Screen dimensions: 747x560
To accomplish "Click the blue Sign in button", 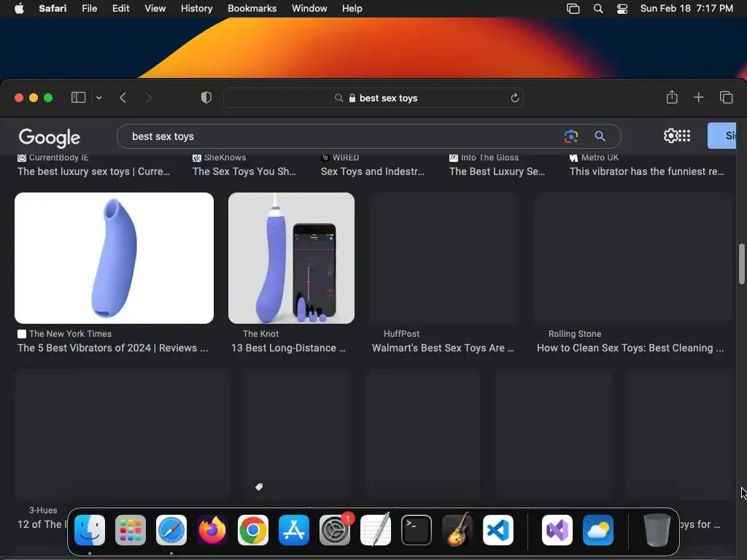I will 721,136.
